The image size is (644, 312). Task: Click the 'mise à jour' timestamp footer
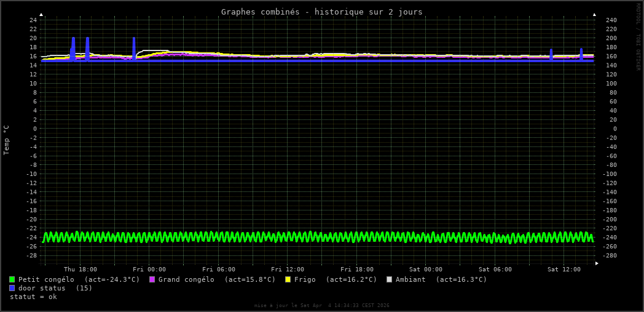(x=321, y=305)
